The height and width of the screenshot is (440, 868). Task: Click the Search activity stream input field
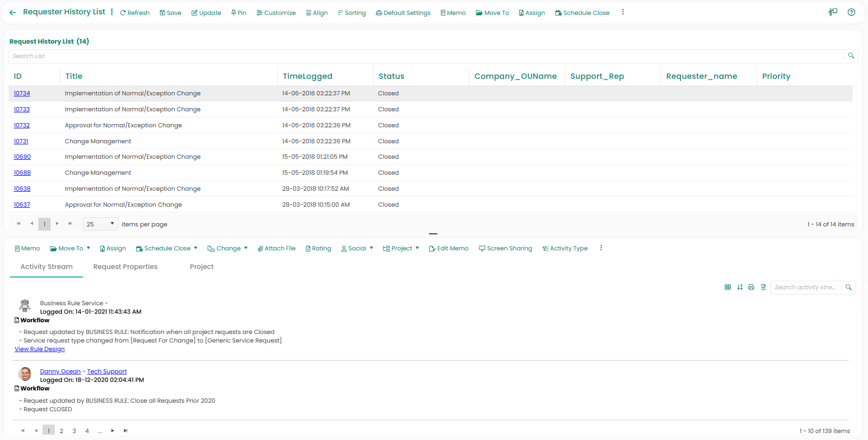pyautogui.click(x=805, y=287)
